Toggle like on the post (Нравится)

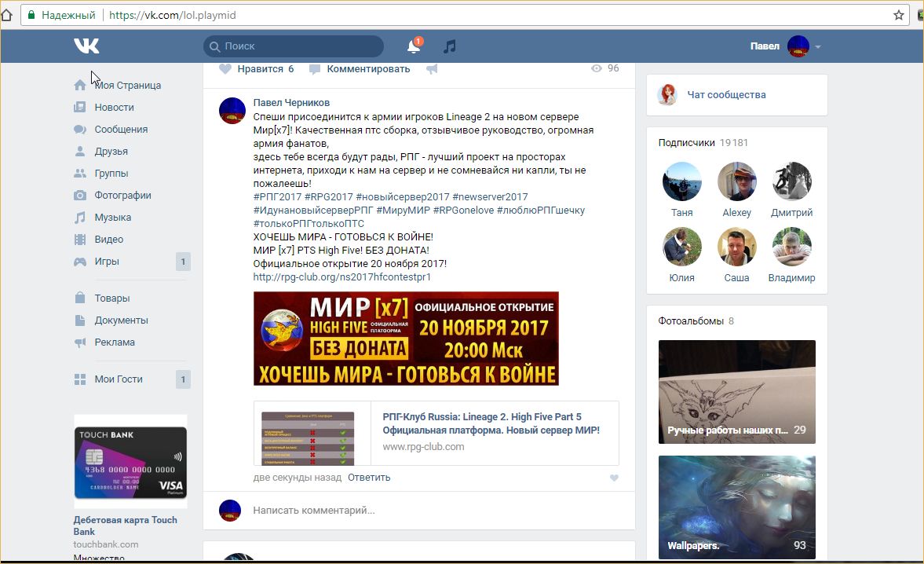[x=256, y=69]
